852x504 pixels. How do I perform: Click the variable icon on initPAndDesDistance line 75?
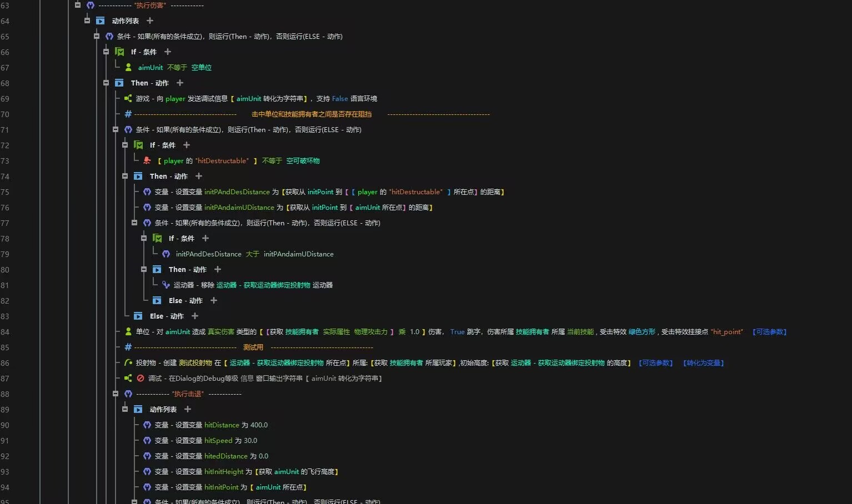tap(147, 191)
